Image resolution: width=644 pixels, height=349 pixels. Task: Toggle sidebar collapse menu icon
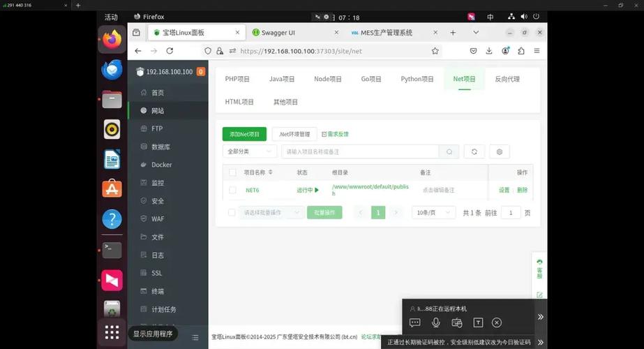click(195, 338)
